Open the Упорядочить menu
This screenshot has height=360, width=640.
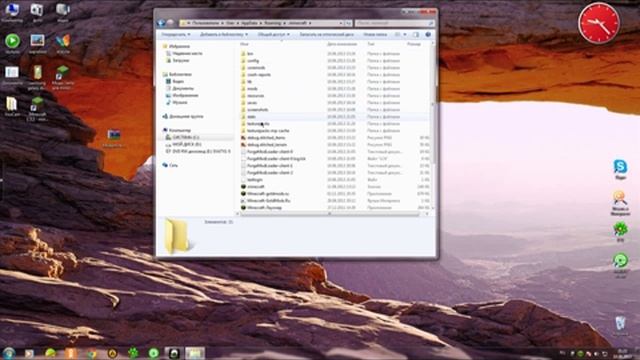pyautogui.click(x=176, y=35)
